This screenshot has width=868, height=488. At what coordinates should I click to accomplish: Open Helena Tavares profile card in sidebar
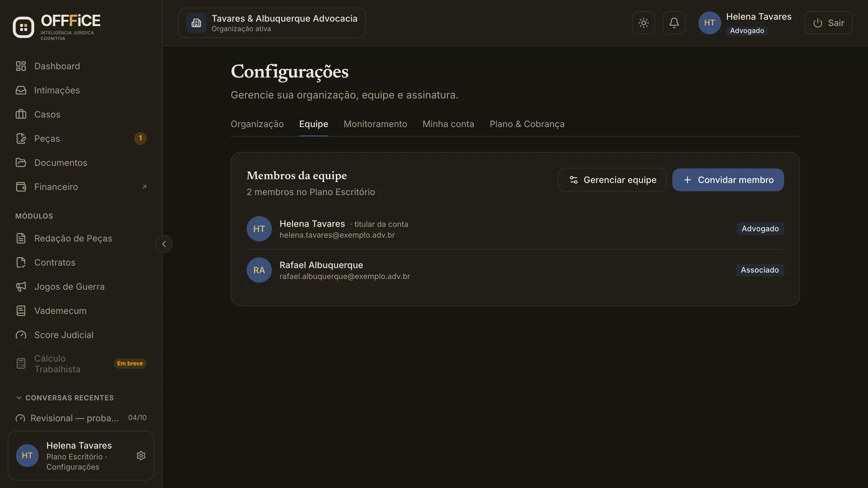[81, 455]
